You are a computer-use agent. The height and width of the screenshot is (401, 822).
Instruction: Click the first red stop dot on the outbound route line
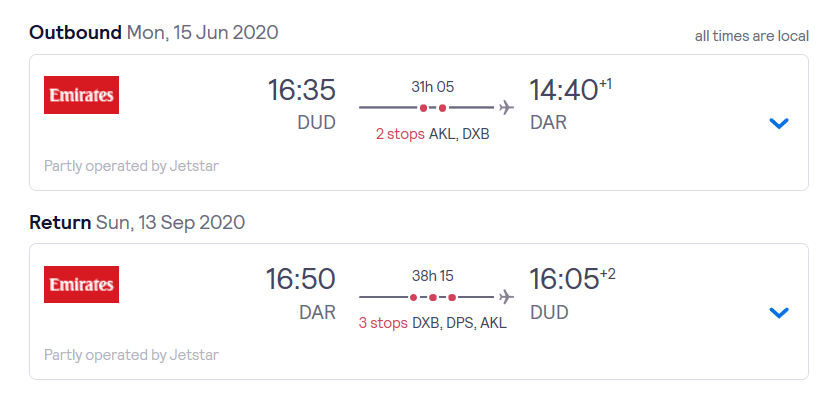pos(424,107)
